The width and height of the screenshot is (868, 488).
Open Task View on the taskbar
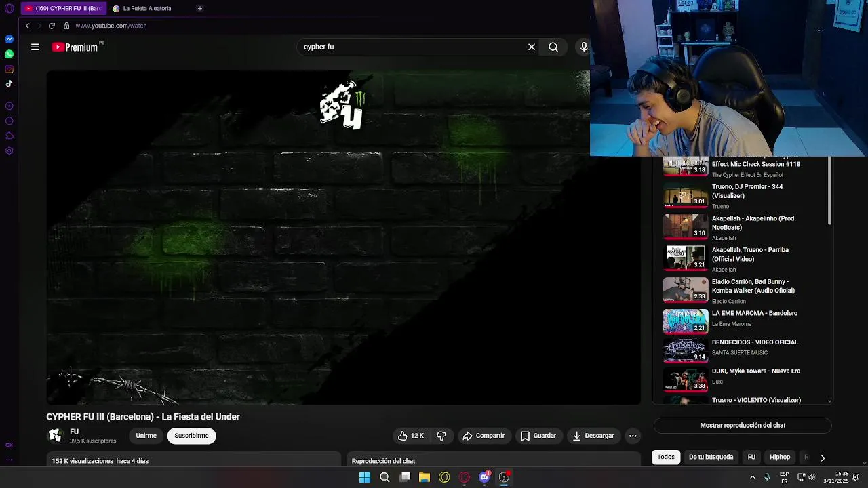click(x=405, y=477)
